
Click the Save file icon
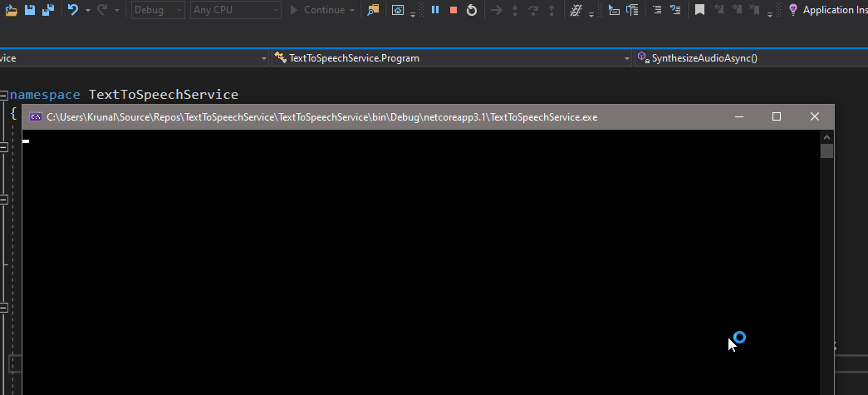(31, 10)
